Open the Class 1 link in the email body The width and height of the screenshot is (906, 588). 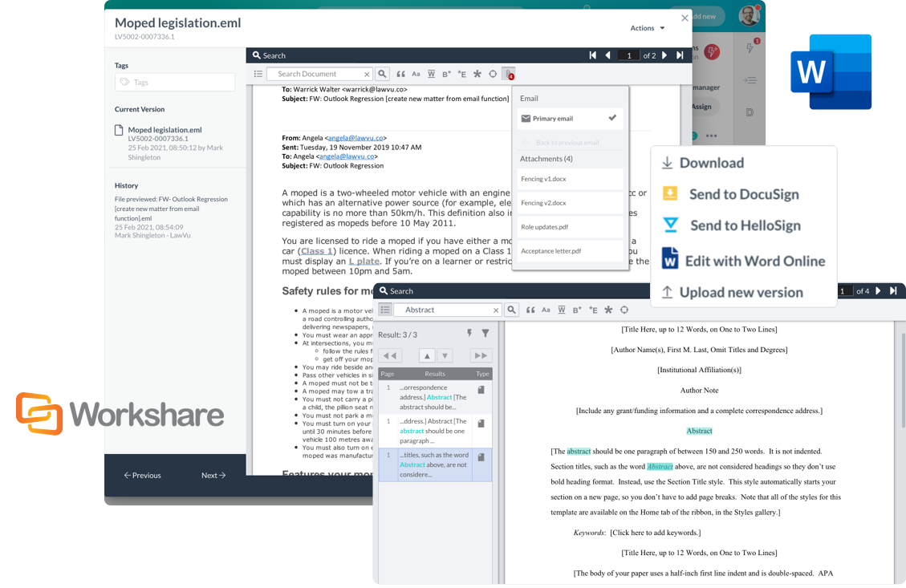point(317,251)
